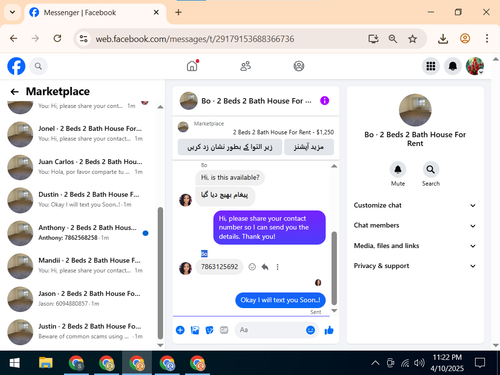React to message 7863125692 with emoji

point(252,267)
